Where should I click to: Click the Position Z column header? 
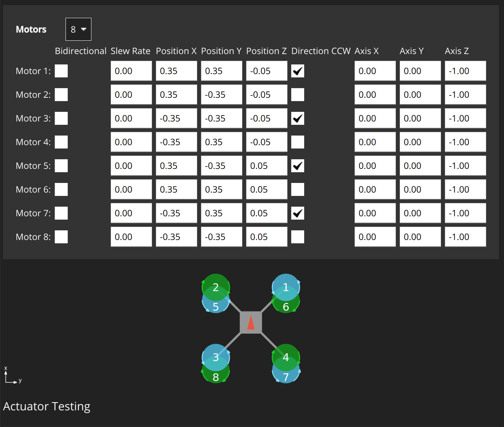266,51
